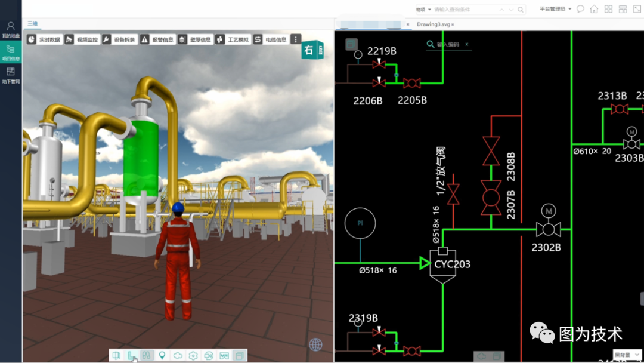Expand the three-dot more tools menu
644x363 pixels.
point(296,39)
